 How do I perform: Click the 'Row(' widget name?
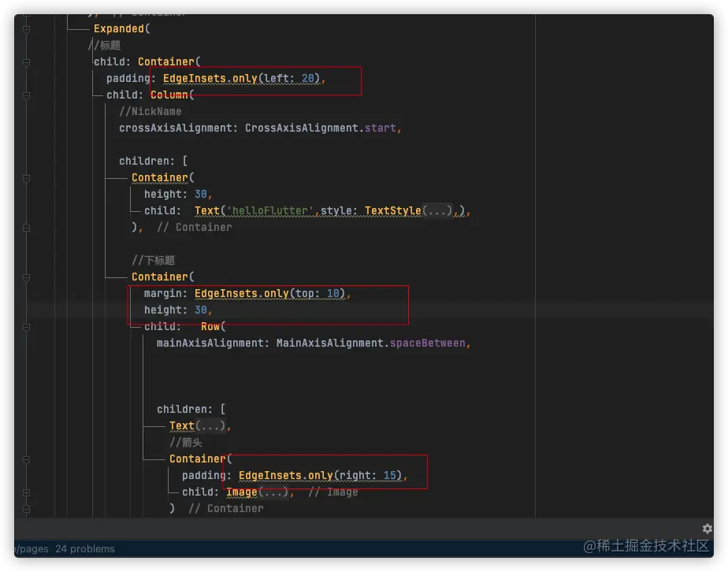tap(213, 327)
